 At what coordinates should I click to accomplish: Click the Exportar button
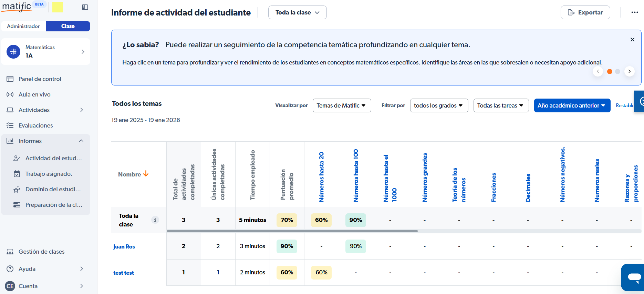(x=585, y=12)
